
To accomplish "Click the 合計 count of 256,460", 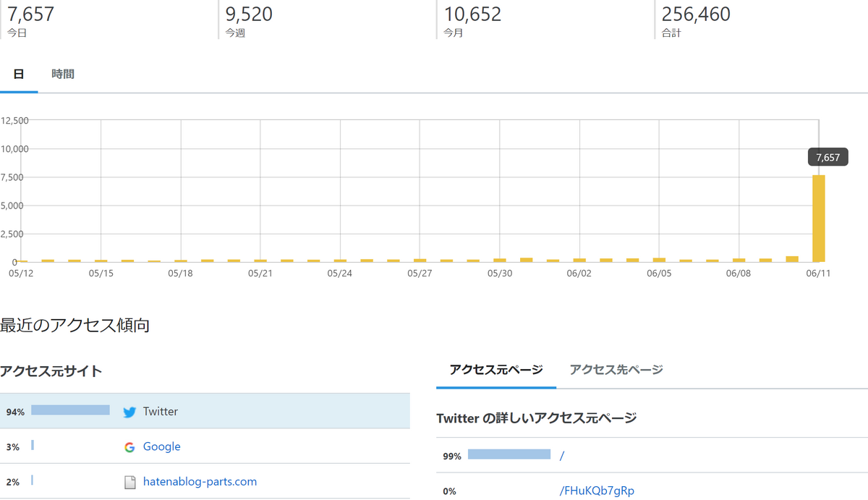I will pos(696,14).
